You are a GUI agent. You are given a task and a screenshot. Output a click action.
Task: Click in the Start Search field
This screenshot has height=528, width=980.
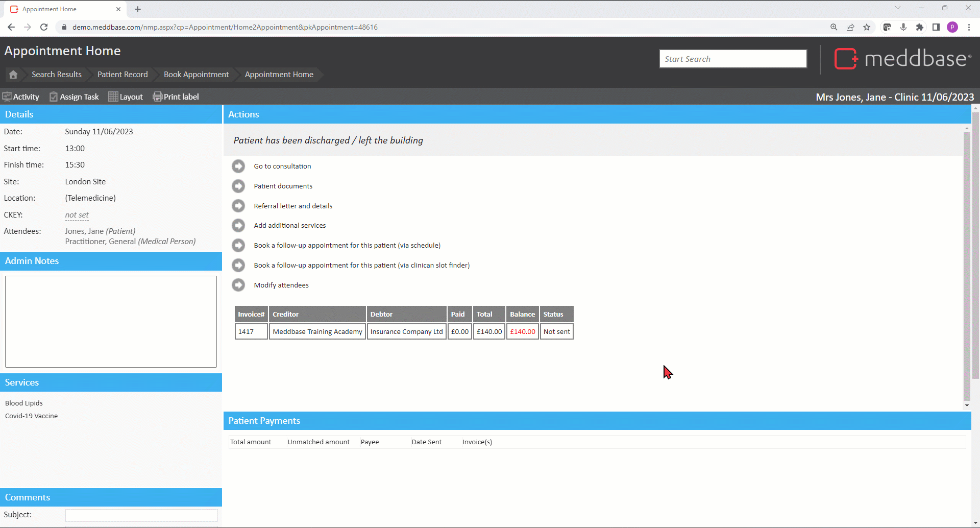point(733,59)
